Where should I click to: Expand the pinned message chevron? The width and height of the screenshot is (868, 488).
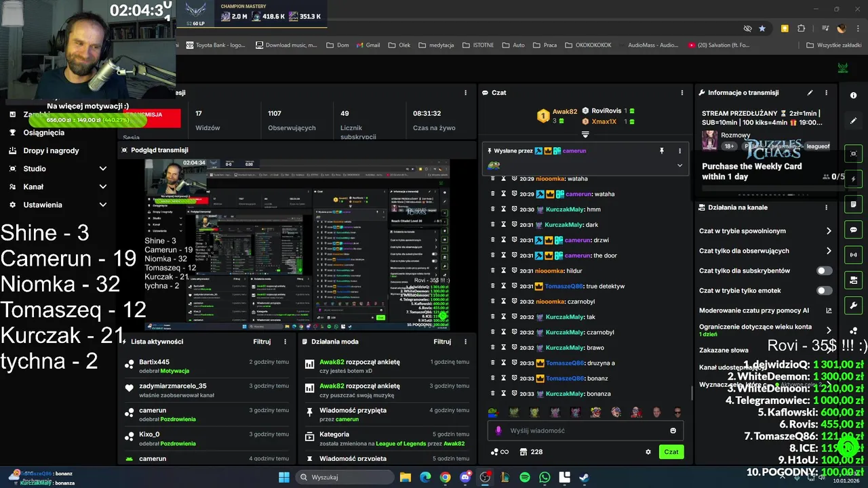679,165
